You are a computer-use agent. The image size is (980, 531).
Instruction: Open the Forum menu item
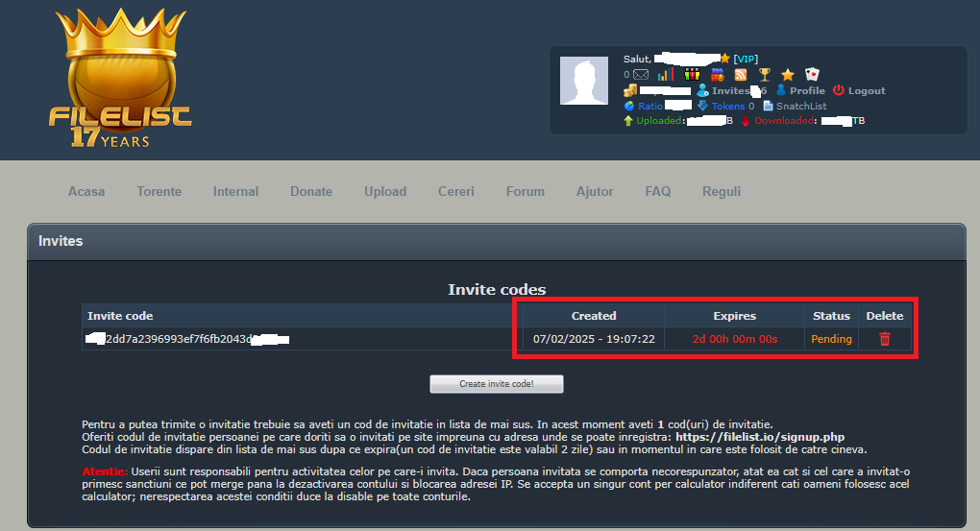[525, 191]
